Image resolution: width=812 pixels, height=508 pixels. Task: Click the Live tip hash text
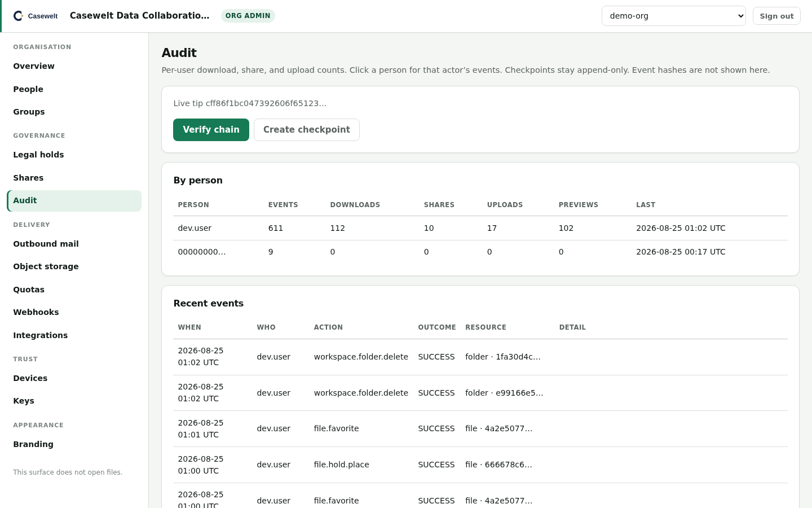pos(250,103)
